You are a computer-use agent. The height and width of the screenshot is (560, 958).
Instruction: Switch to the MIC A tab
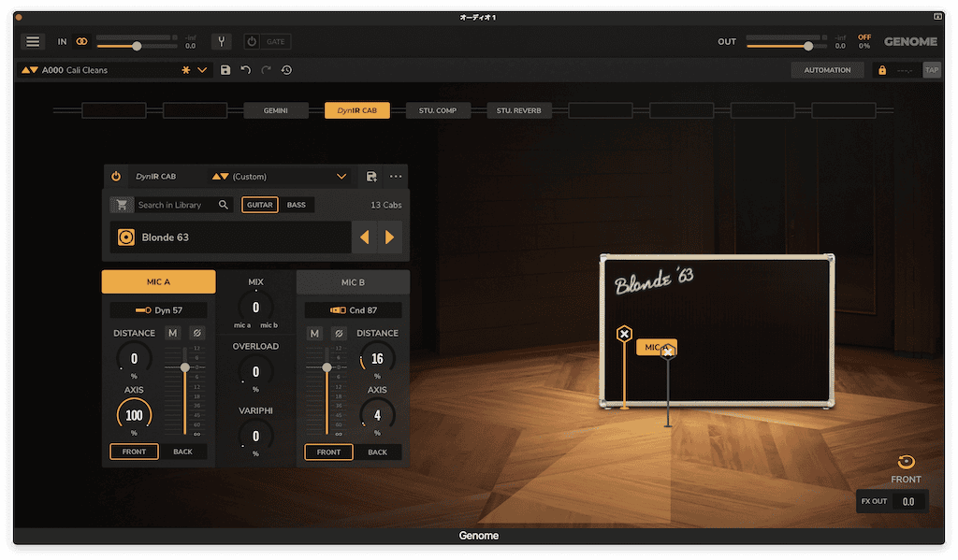158,281
